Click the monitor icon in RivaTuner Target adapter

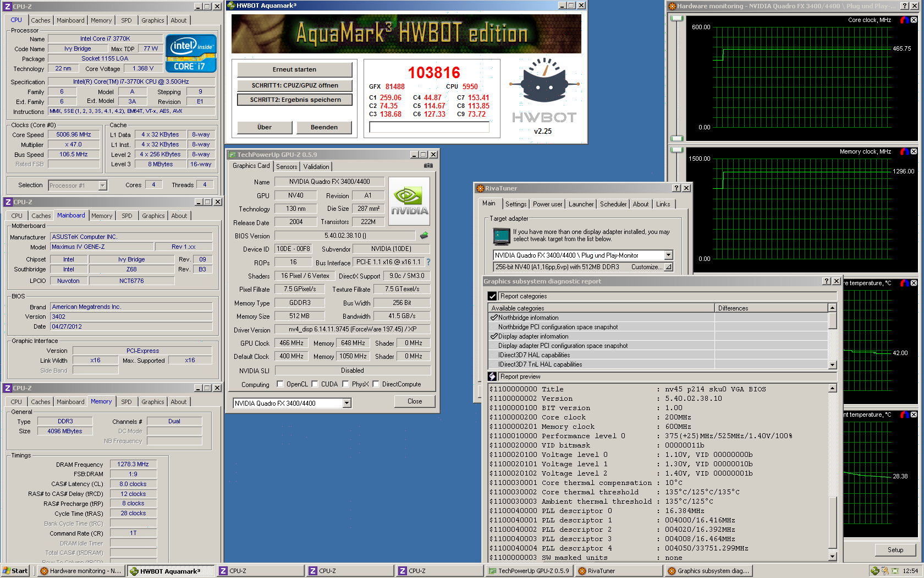pos(502,236)
